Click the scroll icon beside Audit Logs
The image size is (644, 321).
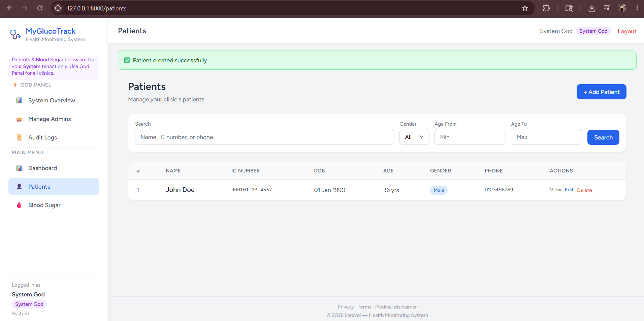[x=19, y=137]
